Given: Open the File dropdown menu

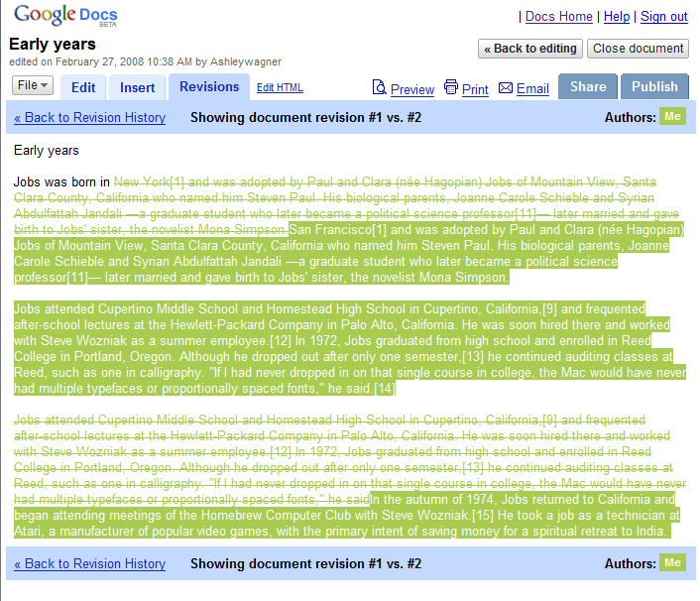Looking at the screenshot, I should [33, 85].
